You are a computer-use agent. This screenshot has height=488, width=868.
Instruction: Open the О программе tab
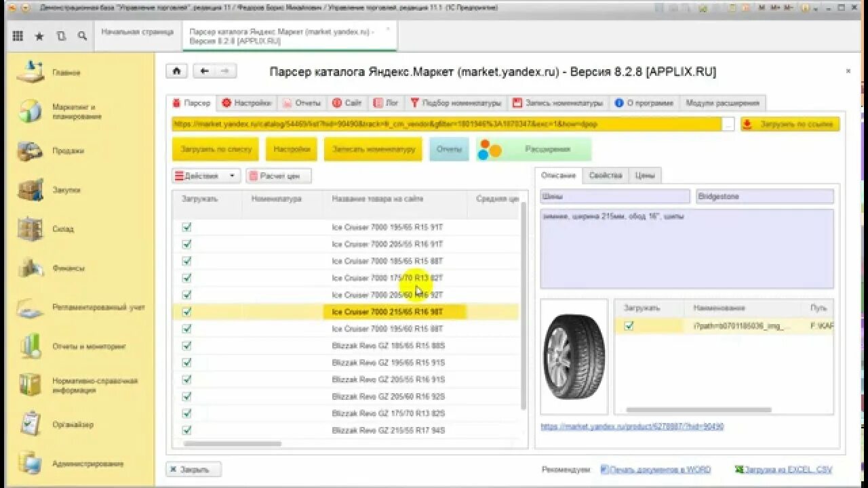point(644,103)
